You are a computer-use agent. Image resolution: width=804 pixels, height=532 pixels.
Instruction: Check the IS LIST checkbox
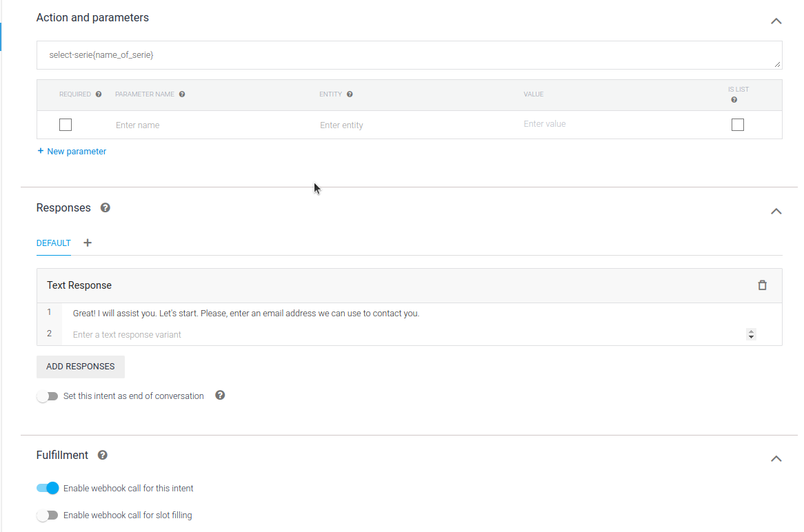[737, 125]
